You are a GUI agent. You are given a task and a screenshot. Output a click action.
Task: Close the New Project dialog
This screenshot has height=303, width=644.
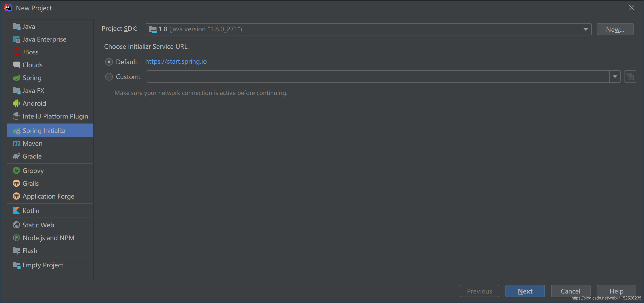pyautogui.click(x=631, y=8)
